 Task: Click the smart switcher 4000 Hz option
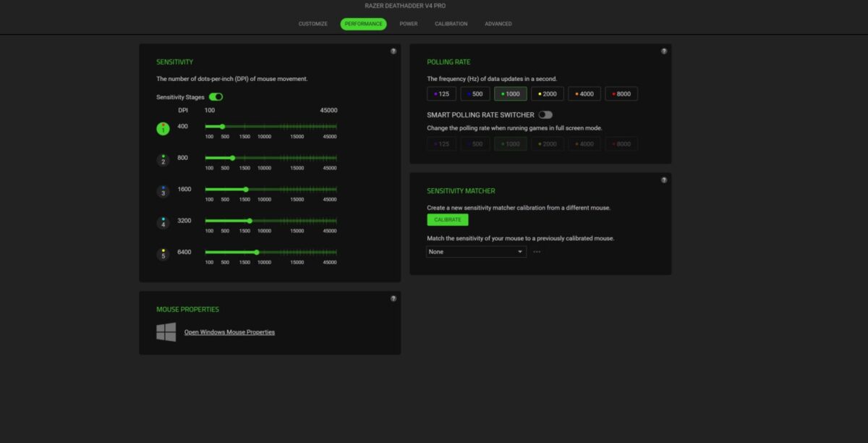[x=584, y=144]
